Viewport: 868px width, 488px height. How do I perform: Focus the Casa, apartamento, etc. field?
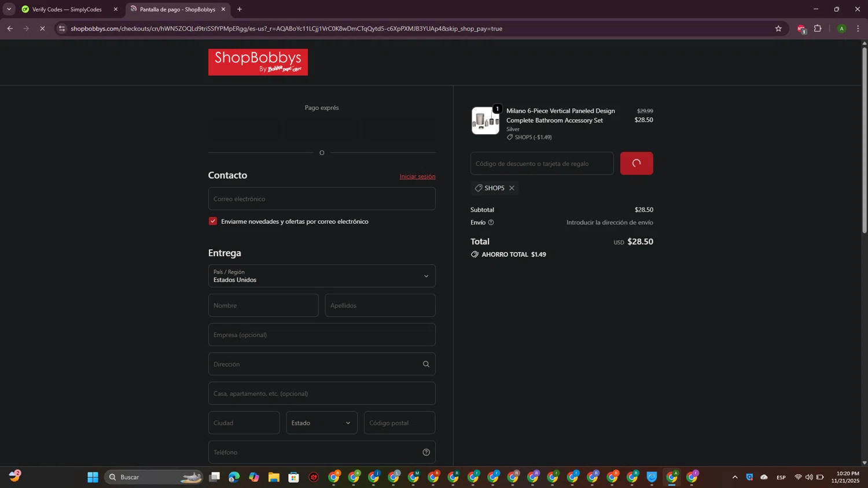[322, 393]
